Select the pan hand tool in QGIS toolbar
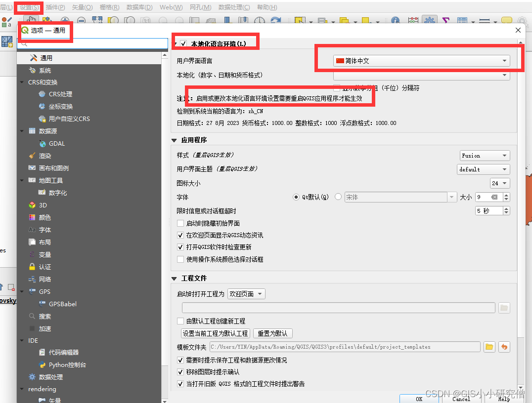This screenshot has width=532, height=403. tap(31, 20)
